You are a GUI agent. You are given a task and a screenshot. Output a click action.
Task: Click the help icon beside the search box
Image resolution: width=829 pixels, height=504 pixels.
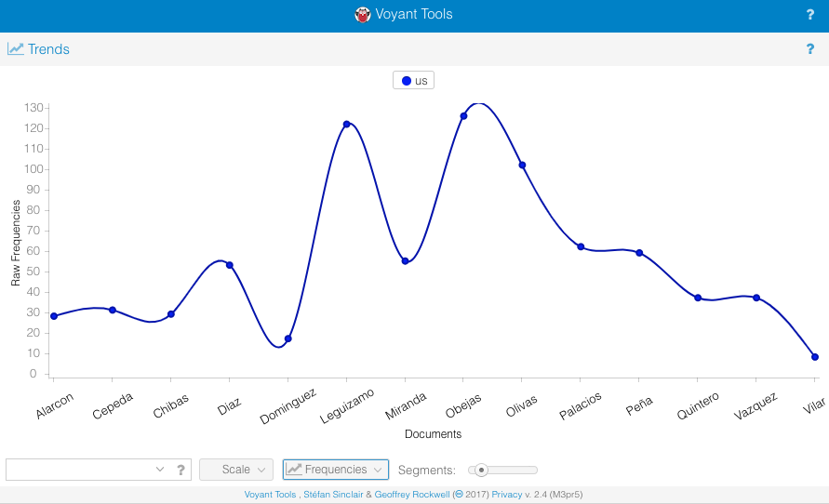[x=181, y=470]
